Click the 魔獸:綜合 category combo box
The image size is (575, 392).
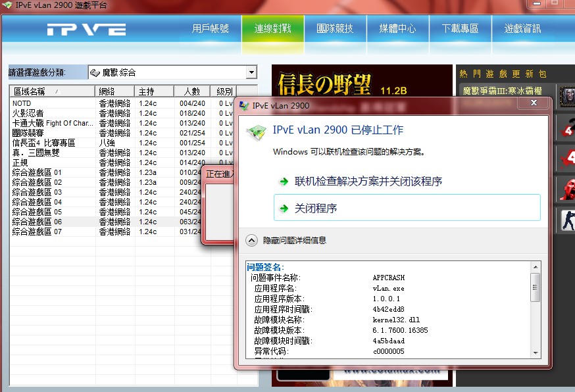[172, 72]
